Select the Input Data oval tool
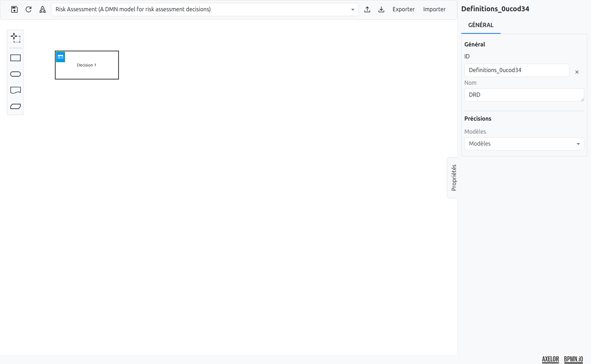 click(15, 74)
